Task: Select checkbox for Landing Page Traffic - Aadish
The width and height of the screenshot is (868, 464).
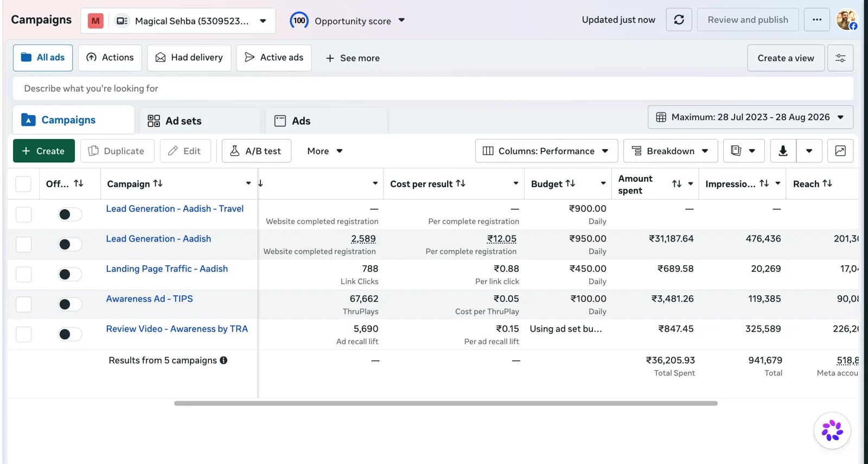Action: coord(23,275)
